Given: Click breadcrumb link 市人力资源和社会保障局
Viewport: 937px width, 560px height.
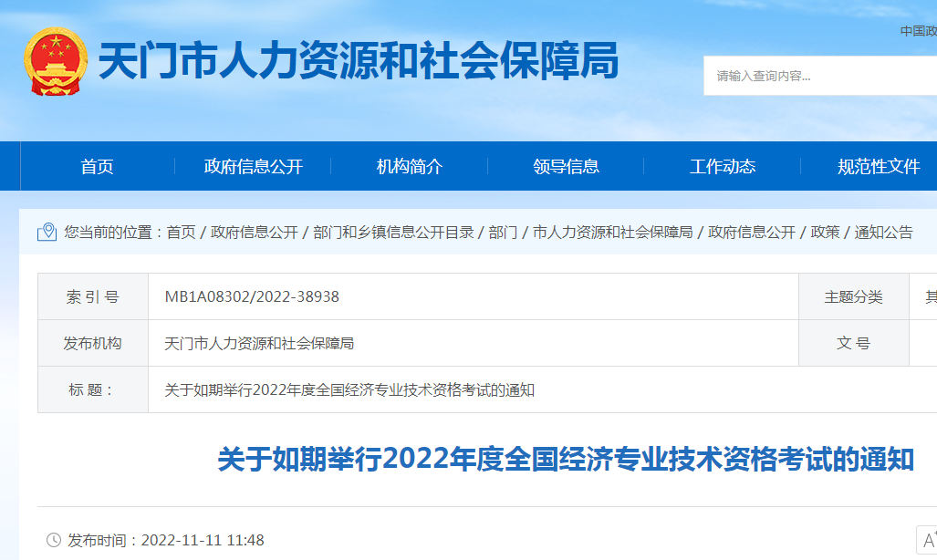Looking at the screenshot, I should click(612, 232).
